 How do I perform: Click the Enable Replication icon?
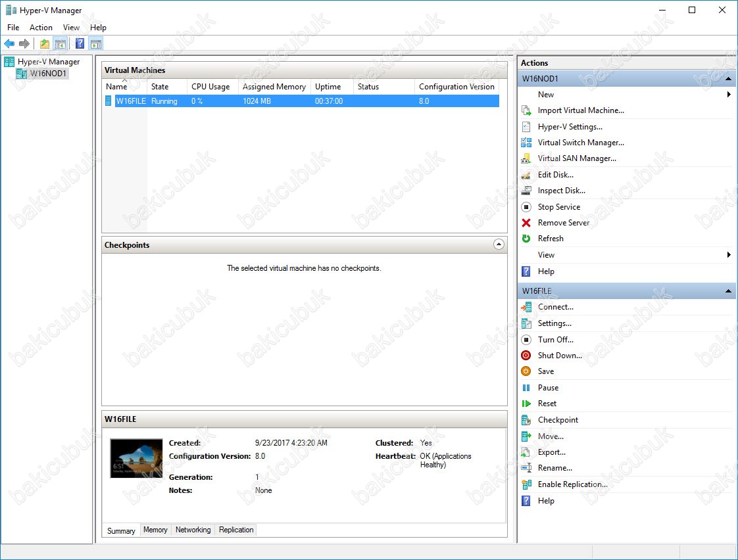click(526, 484)
